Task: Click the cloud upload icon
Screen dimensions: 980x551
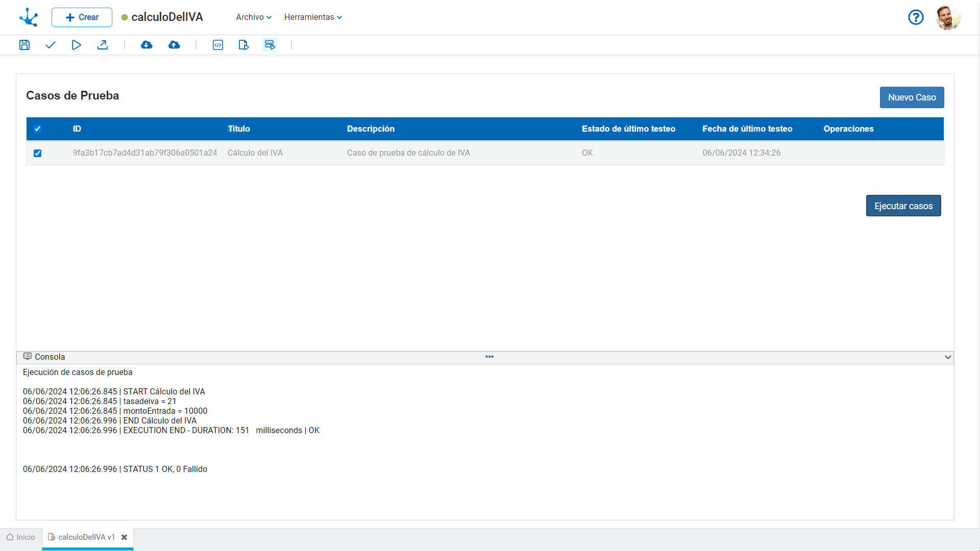Action: 174,45
